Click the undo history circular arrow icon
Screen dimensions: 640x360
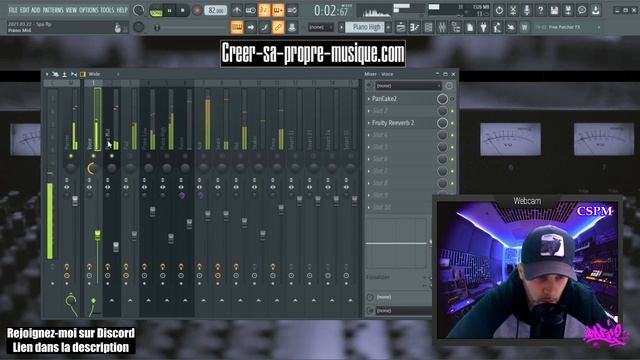point(499,10)
